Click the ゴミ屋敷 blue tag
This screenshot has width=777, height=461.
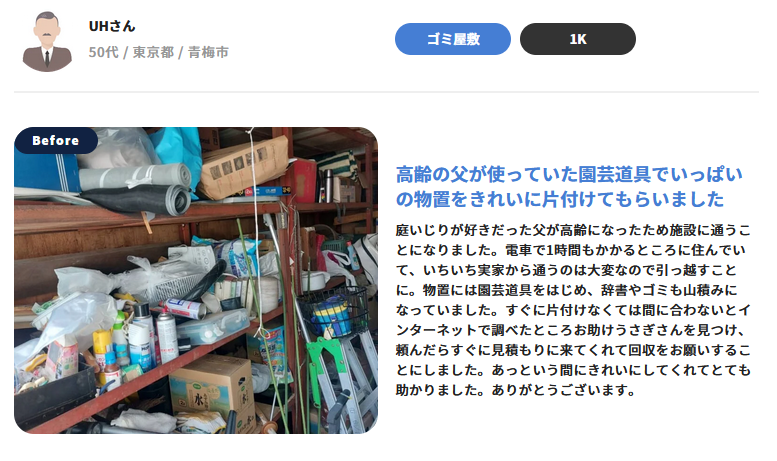(452, 39)
